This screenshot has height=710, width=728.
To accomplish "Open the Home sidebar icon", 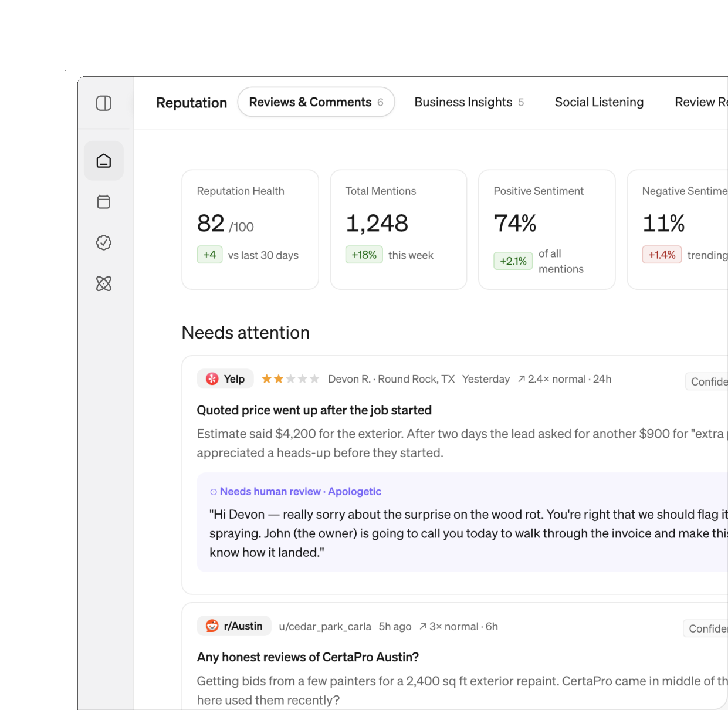I will (x=104, y=161).
